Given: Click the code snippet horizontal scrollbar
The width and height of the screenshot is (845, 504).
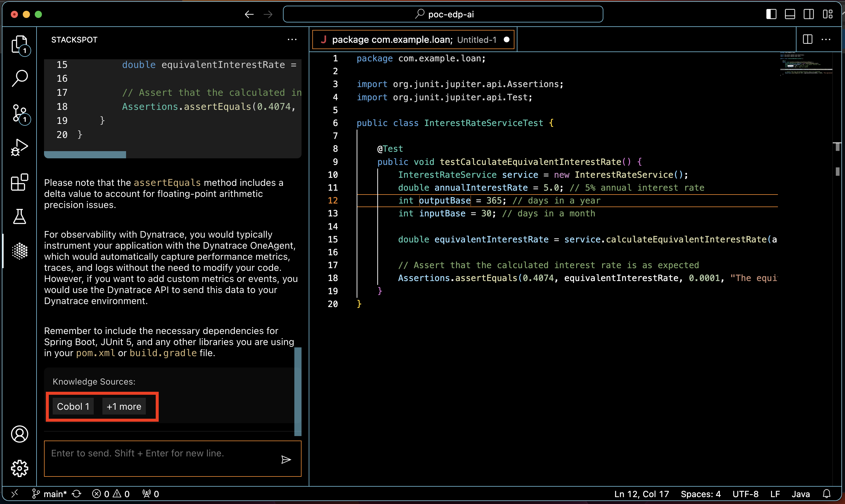Looking at the screenshot, I should click(85, 154).
